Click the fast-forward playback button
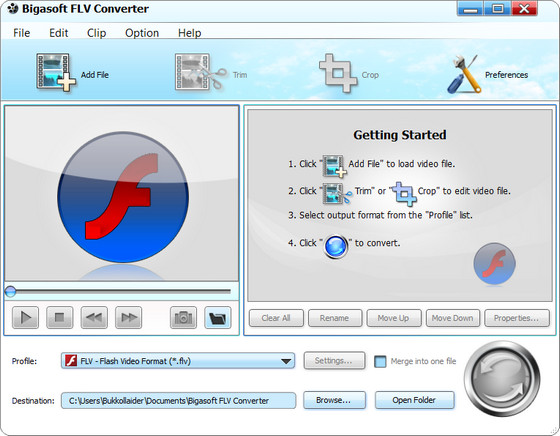This screenshot has height=436, width=560. (x=129, y=317)
